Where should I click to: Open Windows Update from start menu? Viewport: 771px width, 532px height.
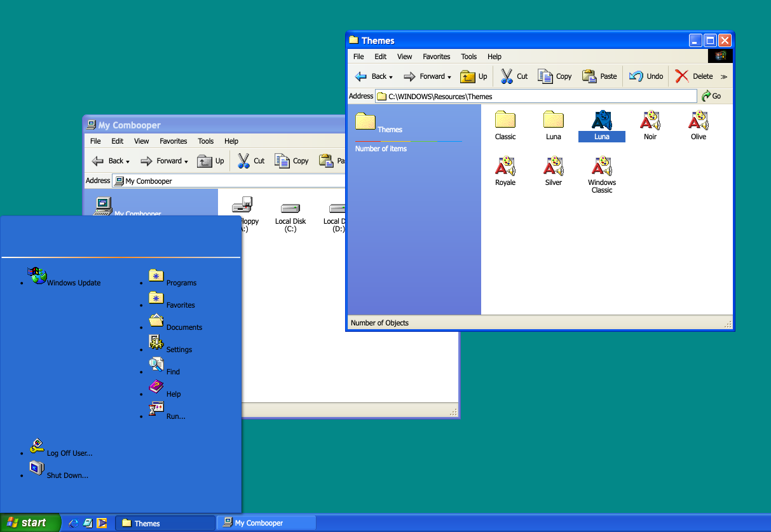click(73, 283)
